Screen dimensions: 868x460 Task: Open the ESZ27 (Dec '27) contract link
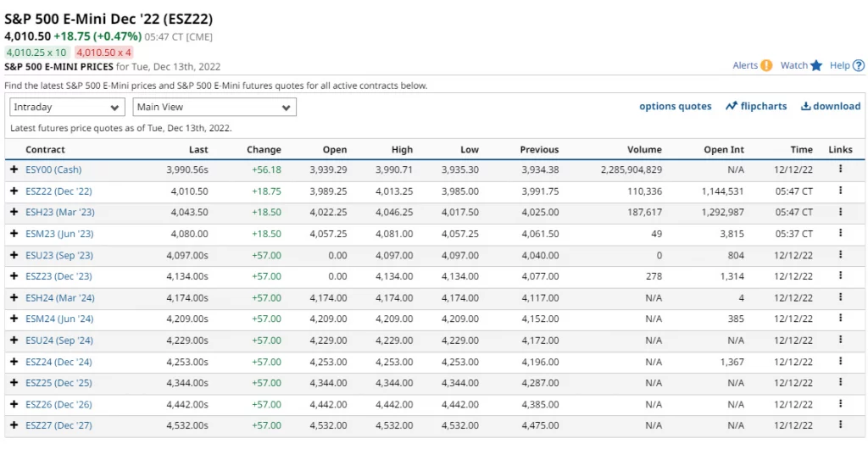(x=58, y=425)
